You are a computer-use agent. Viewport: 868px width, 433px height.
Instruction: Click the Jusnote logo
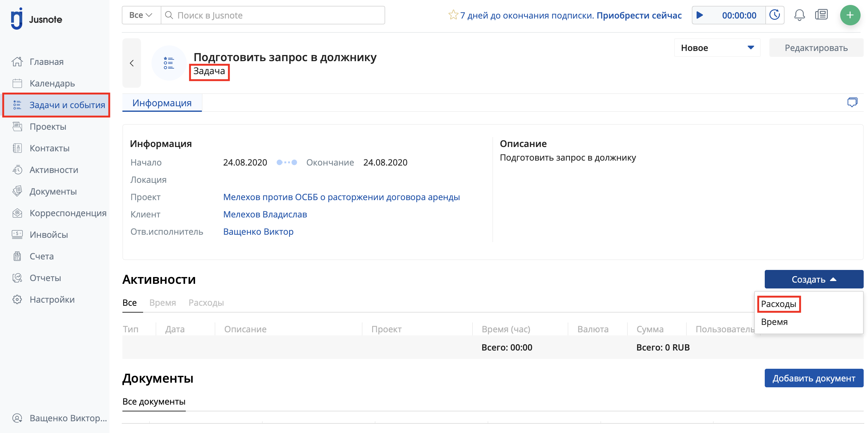pyautogui.click(x=36, y=19)
